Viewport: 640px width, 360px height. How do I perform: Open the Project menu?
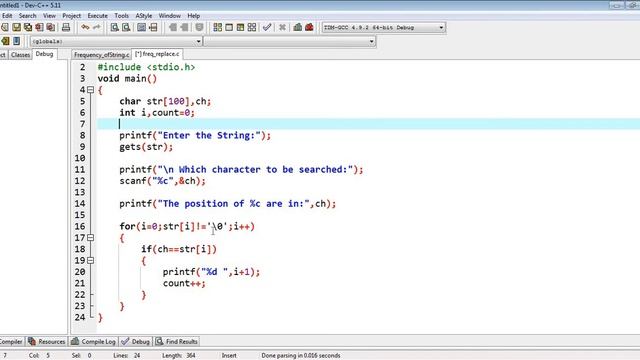point(71,16)
